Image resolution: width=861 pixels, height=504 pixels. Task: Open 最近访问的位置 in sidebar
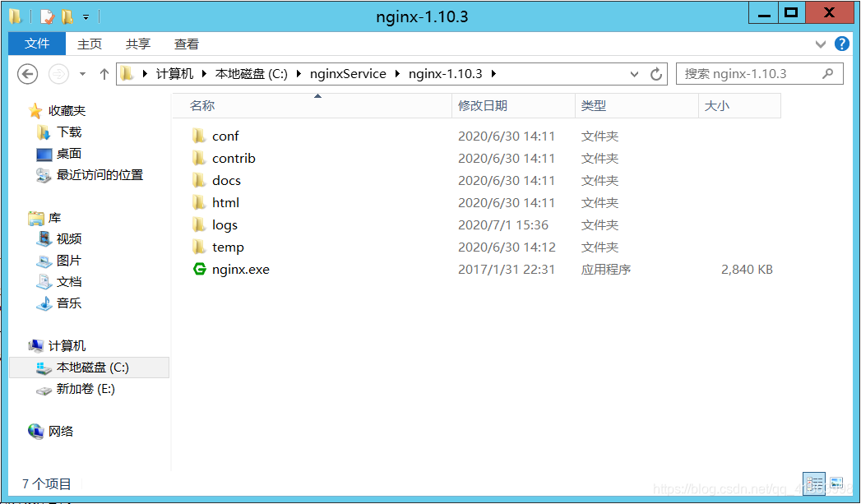pyautogui.click(x=100, y=174)
